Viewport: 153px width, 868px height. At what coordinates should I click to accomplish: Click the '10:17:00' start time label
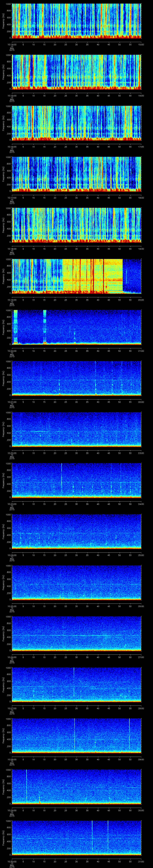pyautogui.click(x=12, y=197)
